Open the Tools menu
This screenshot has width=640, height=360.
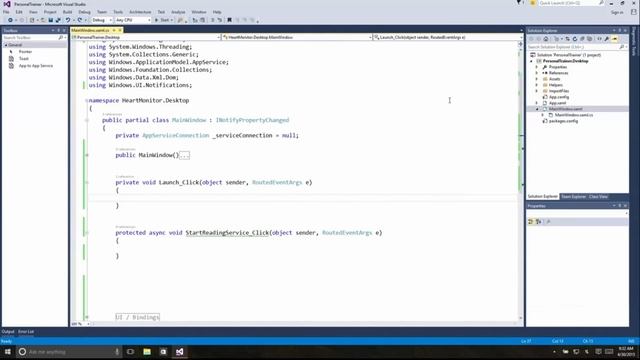(118, 12)
